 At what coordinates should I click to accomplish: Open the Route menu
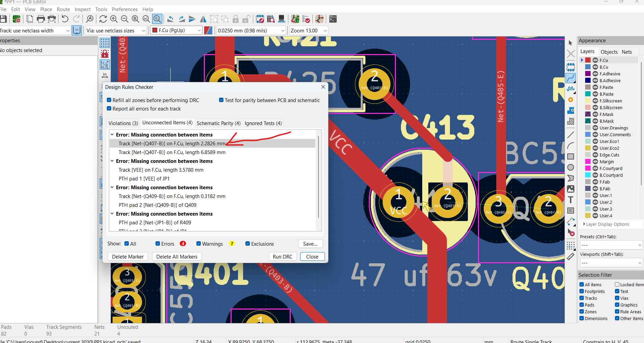click(x=63, y=9)
